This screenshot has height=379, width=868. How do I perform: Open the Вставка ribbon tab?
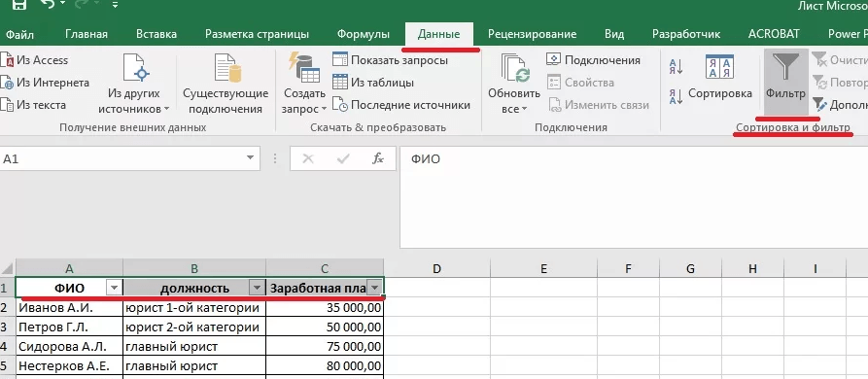click(156, 34)
